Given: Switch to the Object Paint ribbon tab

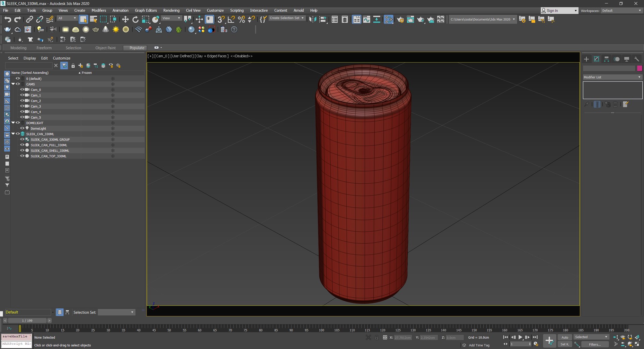Looking at the screenshot, I should point(105,48).
